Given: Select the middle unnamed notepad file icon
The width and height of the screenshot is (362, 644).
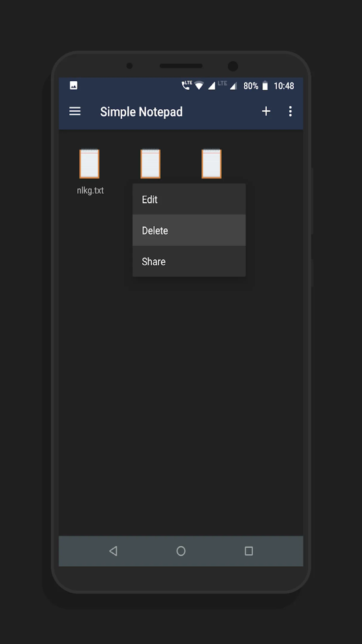Looking at the screenshot, I should 150,164.
